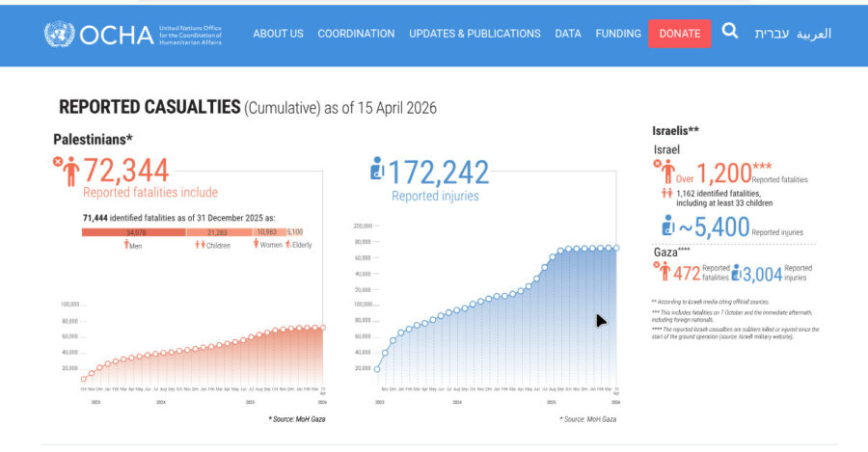Switch site language to Arabic
The width and height of the screenshot is (868, 452).
click(814, 34)
